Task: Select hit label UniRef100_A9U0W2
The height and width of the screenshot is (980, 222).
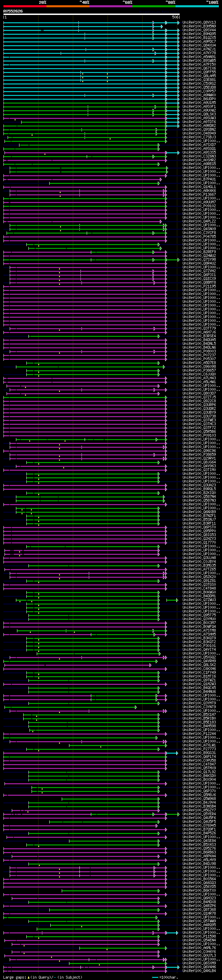Action: 199,110
